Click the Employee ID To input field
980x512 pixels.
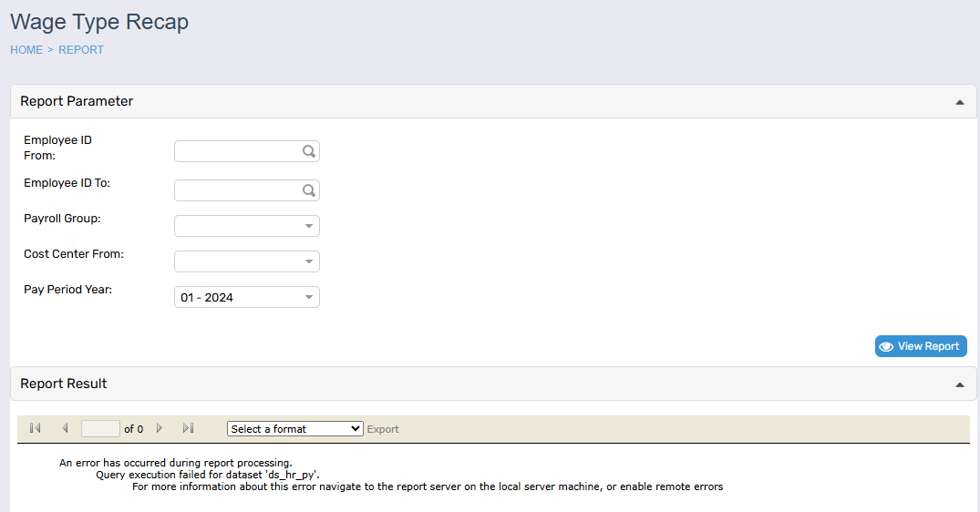237,190
